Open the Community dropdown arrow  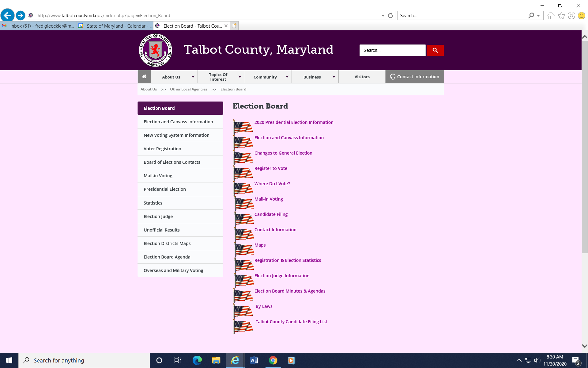(x=287, y=77)
